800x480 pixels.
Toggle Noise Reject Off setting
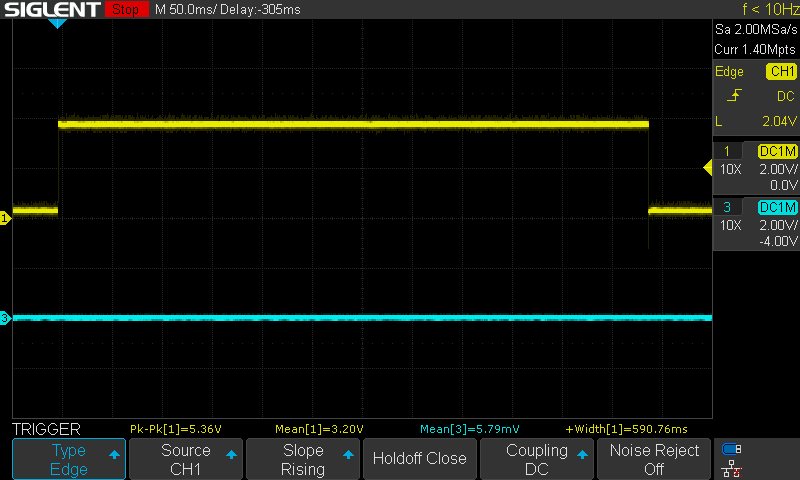[x=653, y=459]
